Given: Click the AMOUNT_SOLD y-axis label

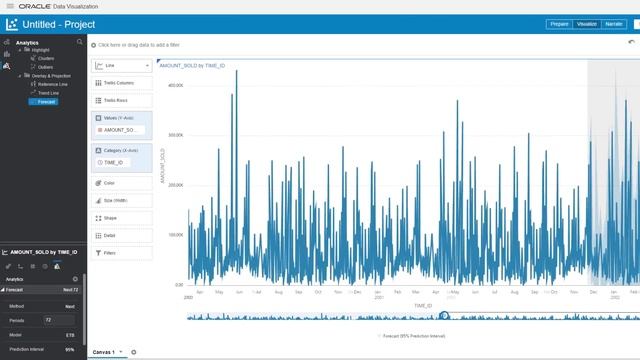Looking at the screenshot, I should 162,166.
